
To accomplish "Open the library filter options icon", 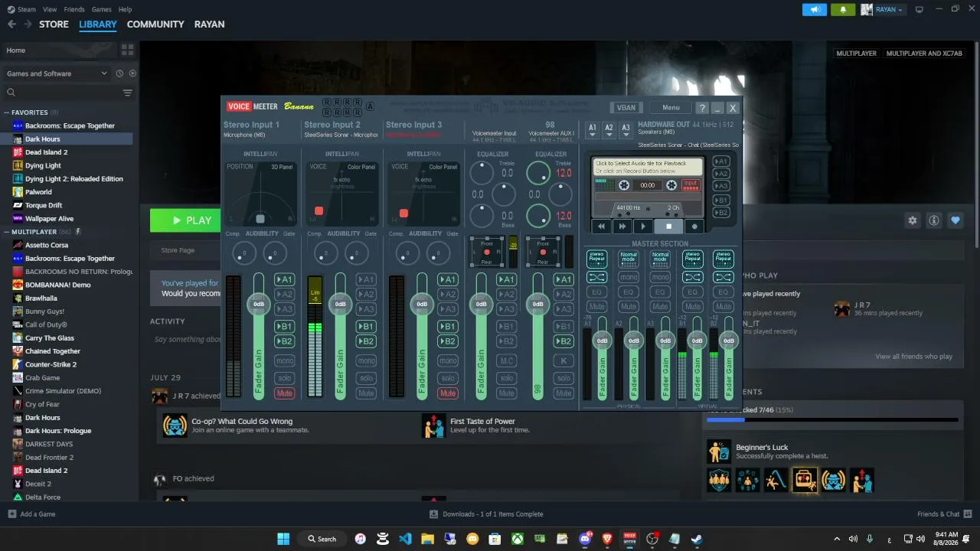I will pos(128,93).
